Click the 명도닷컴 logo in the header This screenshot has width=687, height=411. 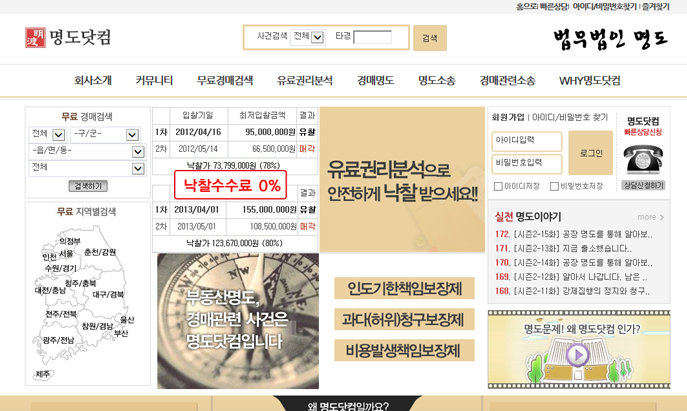pos(68,38)
